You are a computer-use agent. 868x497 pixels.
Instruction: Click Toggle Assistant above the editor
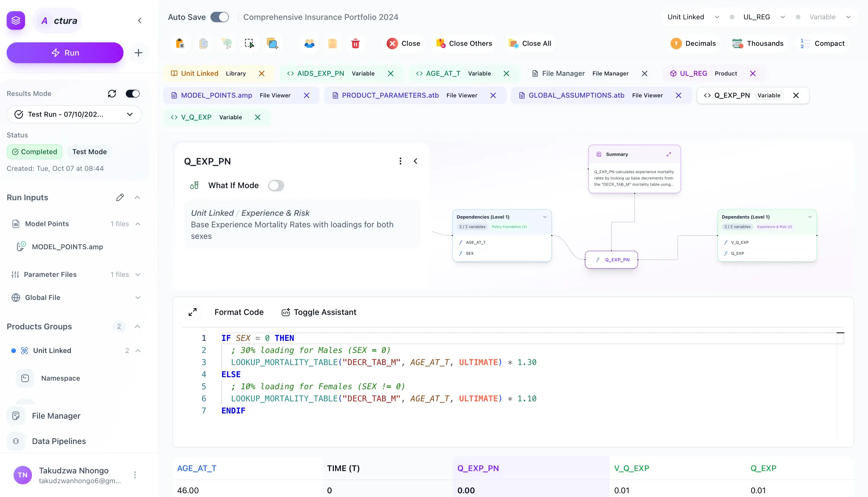pyautogui.click(x=318, y=312)
